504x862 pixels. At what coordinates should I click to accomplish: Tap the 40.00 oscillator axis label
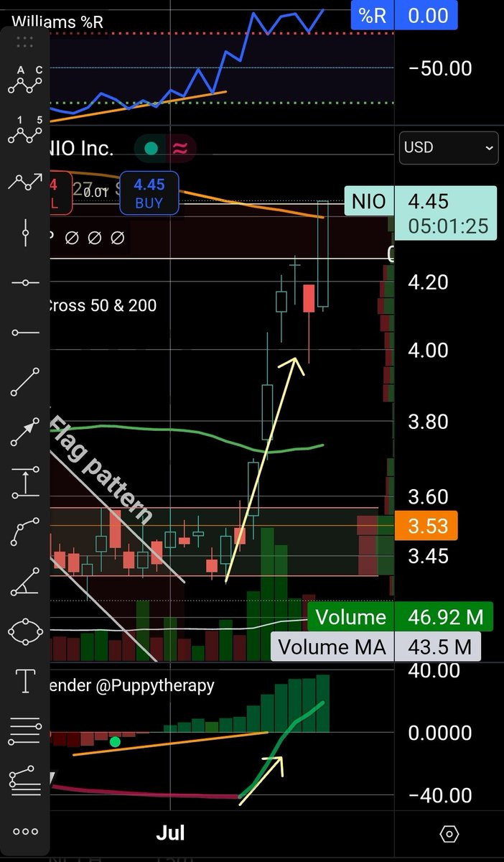point(434,671)
